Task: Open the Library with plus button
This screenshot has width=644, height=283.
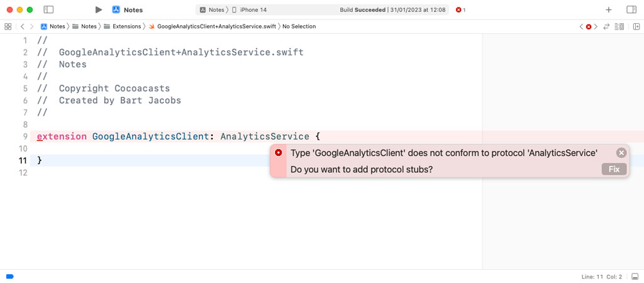Action: (x=608, y=10)
